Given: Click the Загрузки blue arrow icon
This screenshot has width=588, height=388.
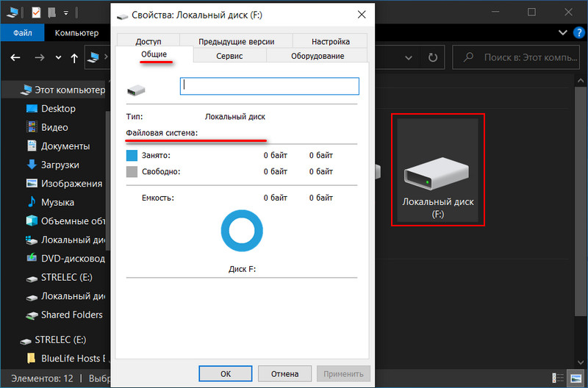Looking at the screenshot, I should pyautogui.click(x=32, y=165).
